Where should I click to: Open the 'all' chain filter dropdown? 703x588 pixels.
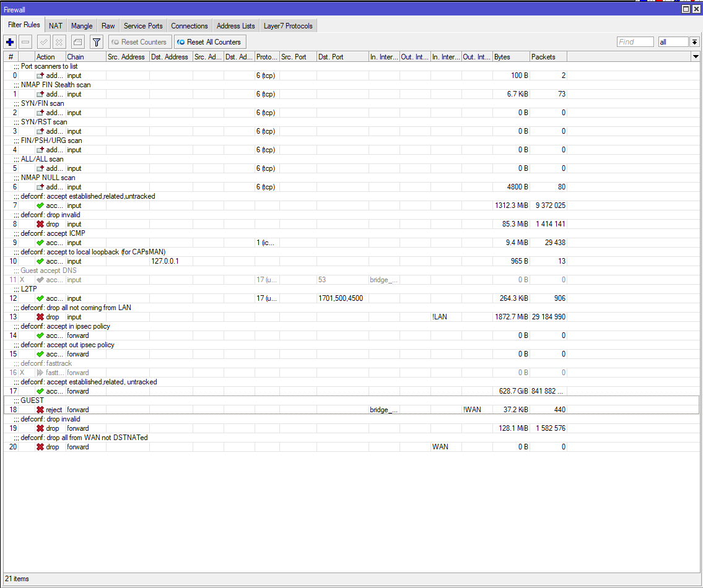tap(694, 42)
